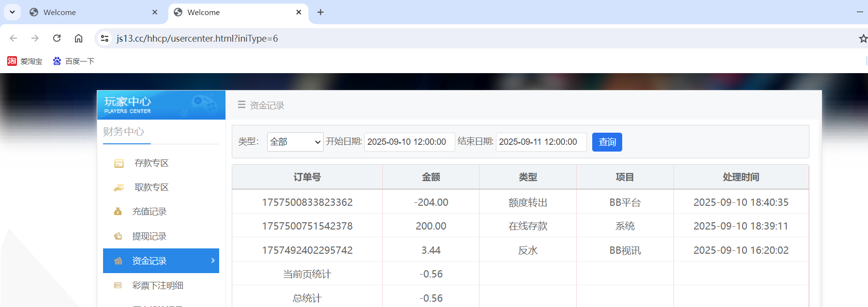Select the 财务中心 section tab
The height and width of the screenshot is (307, 868).
[124, 132]
